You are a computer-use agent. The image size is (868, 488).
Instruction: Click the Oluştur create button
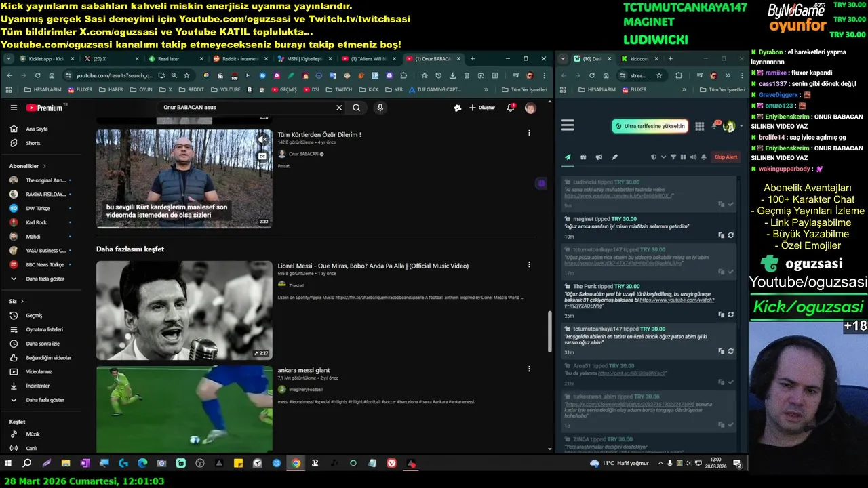point(482,108)
